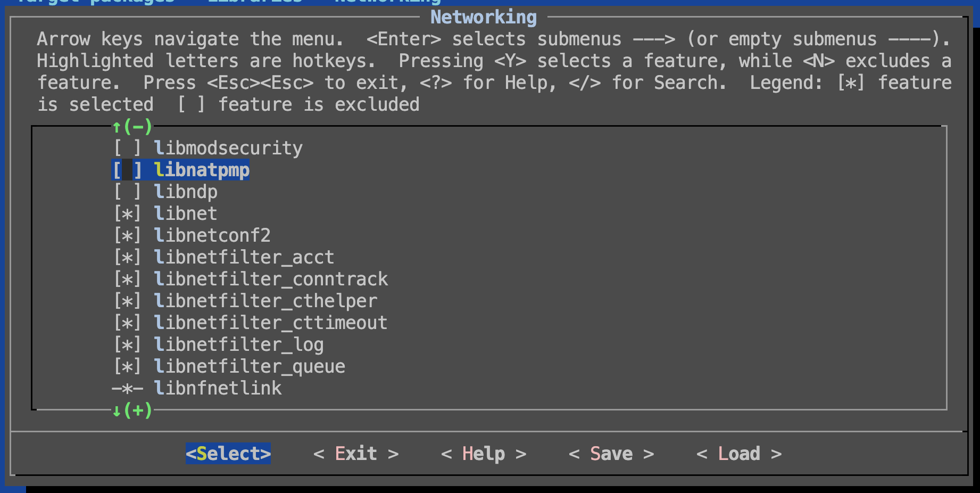Viewport: 980px width, 493px height.
Task: Uncheck the libnet checkbox
Action: (127, 213)
